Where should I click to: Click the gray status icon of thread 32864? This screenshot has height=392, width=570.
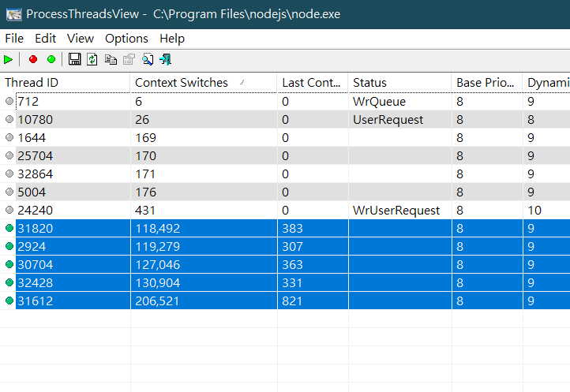[x=9, y=174]
